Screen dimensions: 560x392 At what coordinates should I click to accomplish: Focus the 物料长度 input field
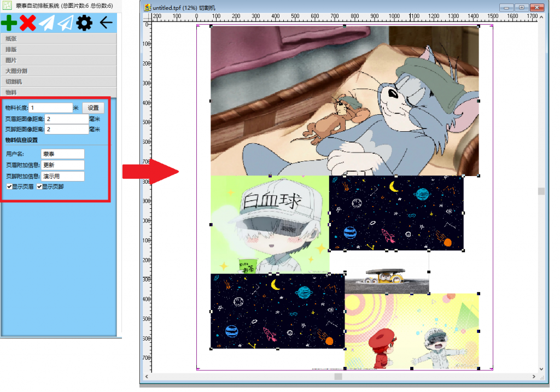pos(51,108)
